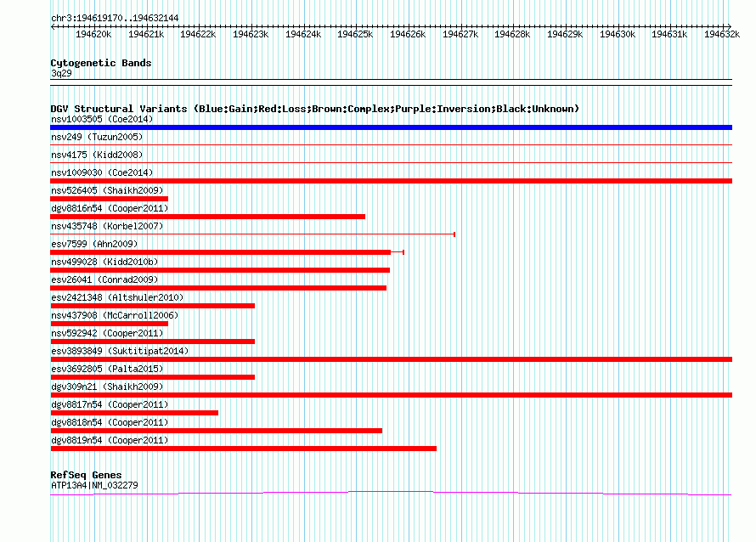Select the red dgv8819n54 loss bar
The image size is (756, 542).
pyautogui.click(x=244, y=449)
